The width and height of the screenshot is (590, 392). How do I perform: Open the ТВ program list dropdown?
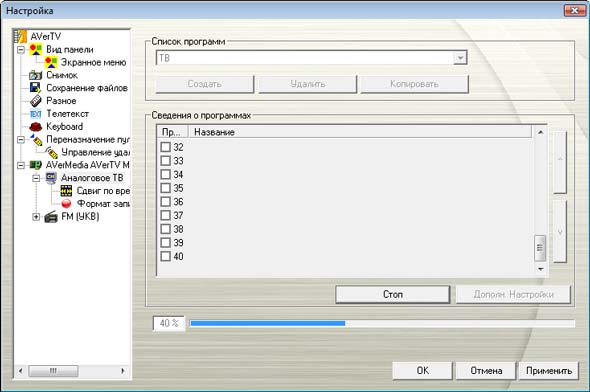pyautogui.click(x=460, y=58)
